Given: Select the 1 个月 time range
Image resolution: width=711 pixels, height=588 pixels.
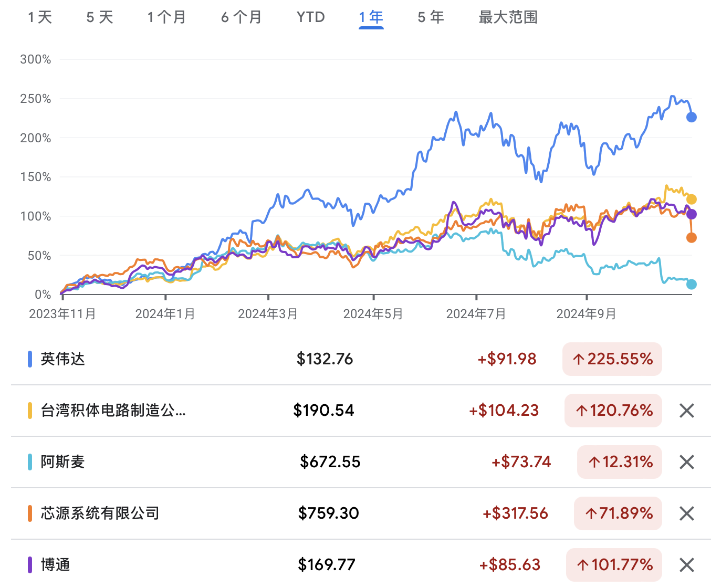Looking at the screenshot, I should [x=166, y=17].
